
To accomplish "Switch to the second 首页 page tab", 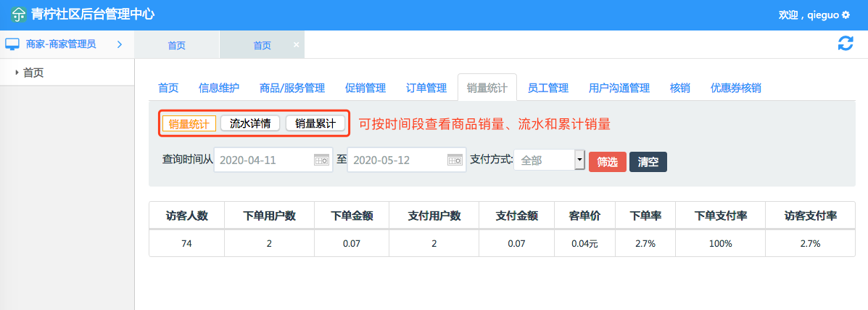I will point(262,46).
